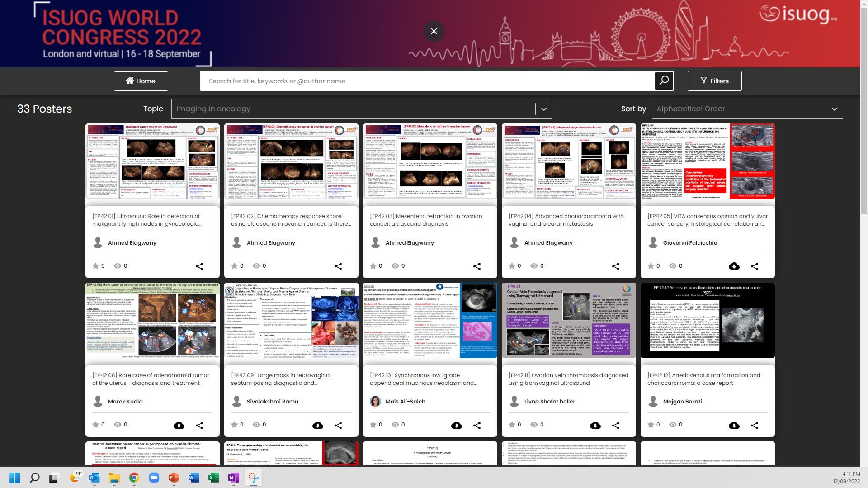Image resolution: width=868 pixels, height=488 pixels.
Task: Share poster EP42.08 Rare case
Action: [x=199, y=425]
